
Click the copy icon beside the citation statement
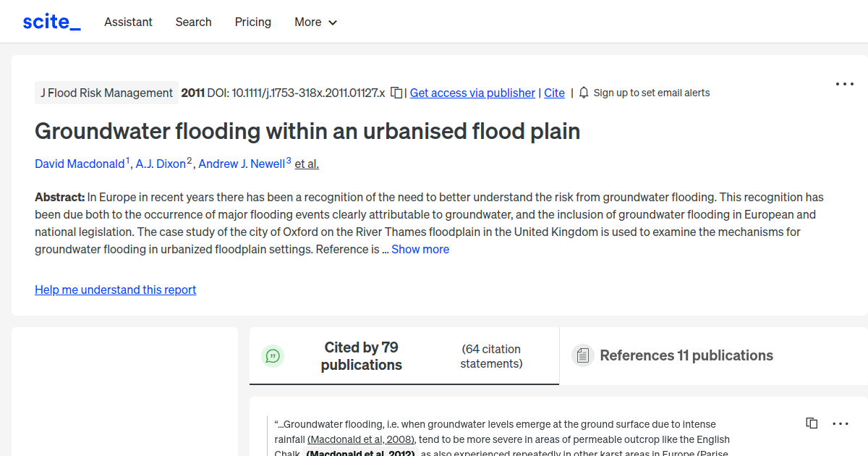pos(812,423)
